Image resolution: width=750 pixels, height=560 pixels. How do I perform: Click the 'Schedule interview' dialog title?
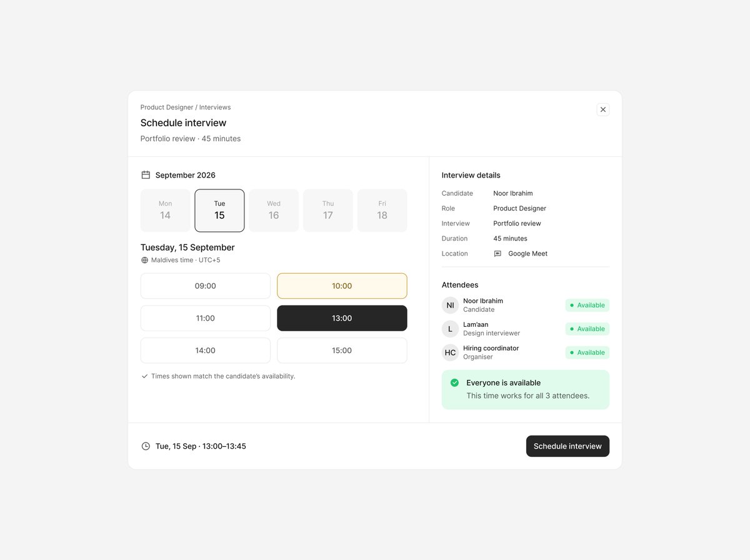tap(184, 123)
